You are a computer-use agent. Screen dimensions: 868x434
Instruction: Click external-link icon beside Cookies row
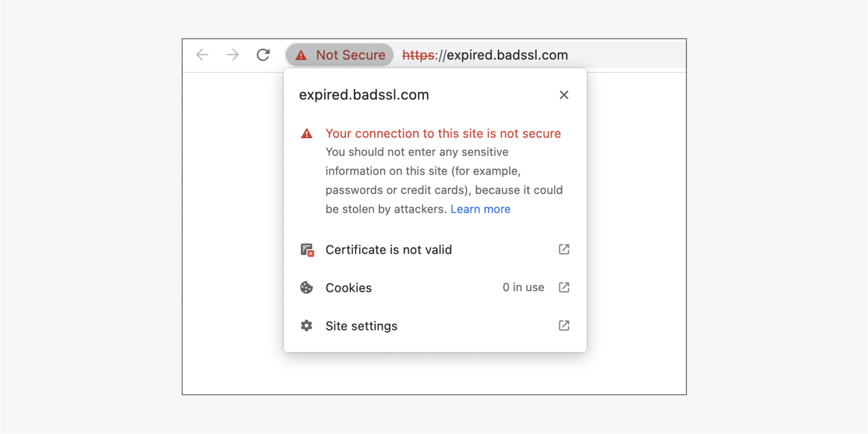pyautogui.click(x=564, y=287)
